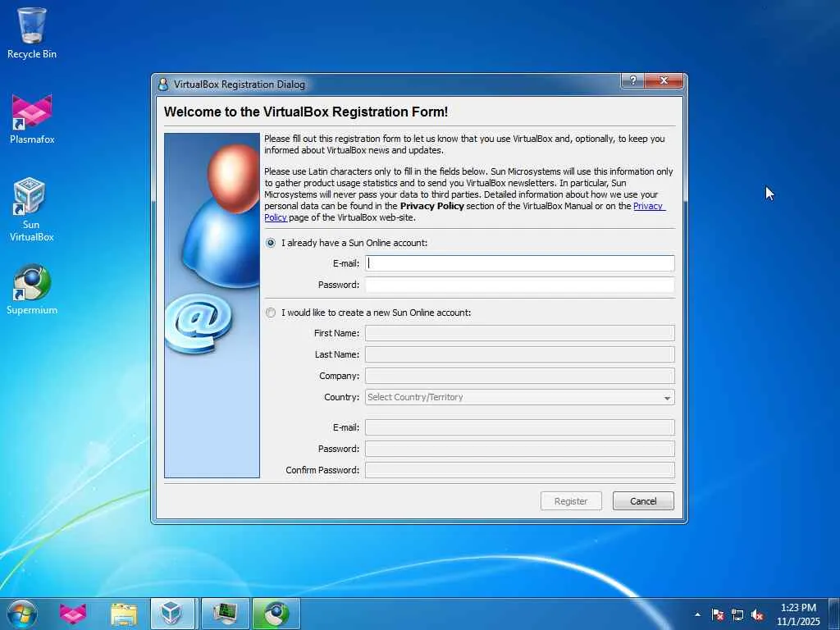The image size is (840, 630).
Task: Open File Explorer from the taskbar
Action: (124, 614)
